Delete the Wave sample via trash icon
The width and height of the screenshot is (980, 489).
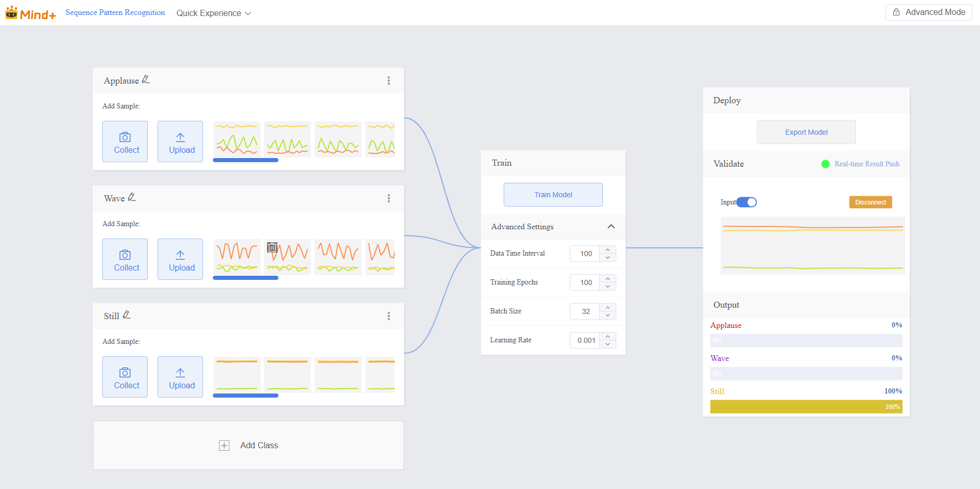click(272, 247)
